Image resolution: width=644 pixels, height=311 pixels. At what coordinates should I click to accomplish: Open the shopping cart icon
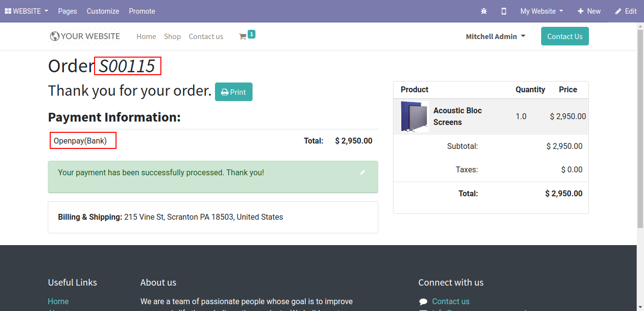242,37
